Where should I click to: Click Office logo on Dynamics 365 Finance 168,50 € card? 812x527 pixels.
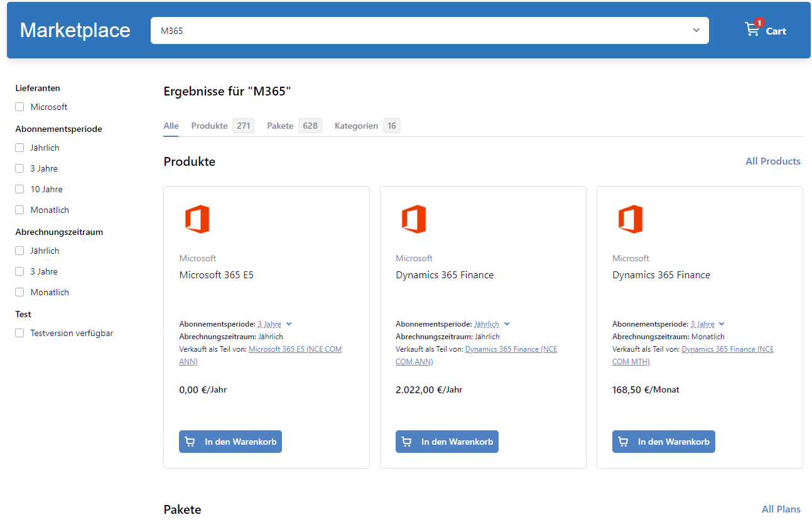630,219
